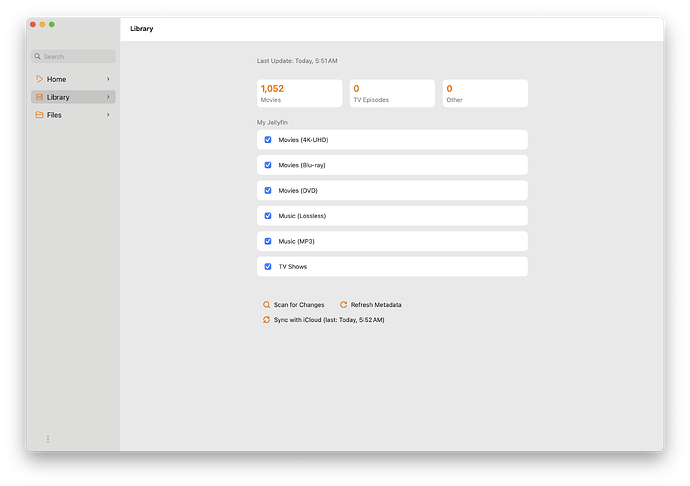
Task: Click the Sync with iCloud arrows icon
Action: 266,320
